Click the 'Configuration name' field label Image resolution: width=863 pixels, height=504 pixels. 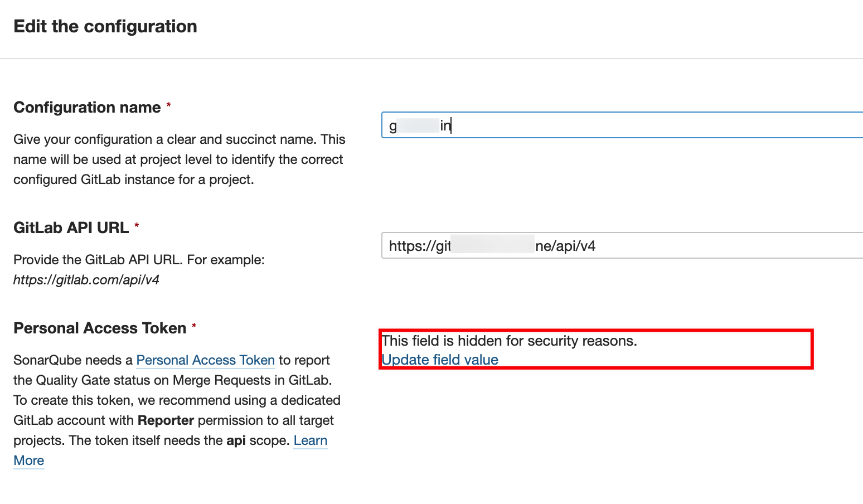pos(87,108)
